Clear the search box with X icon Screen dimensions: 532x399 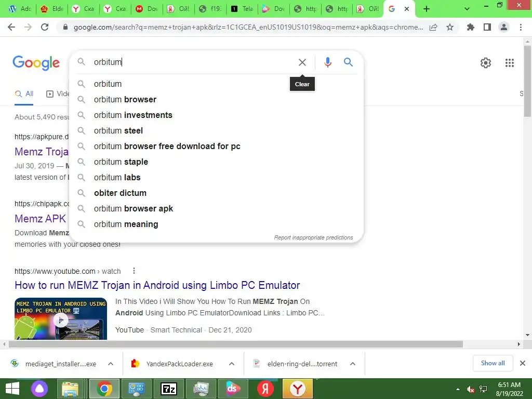(302, 62)
